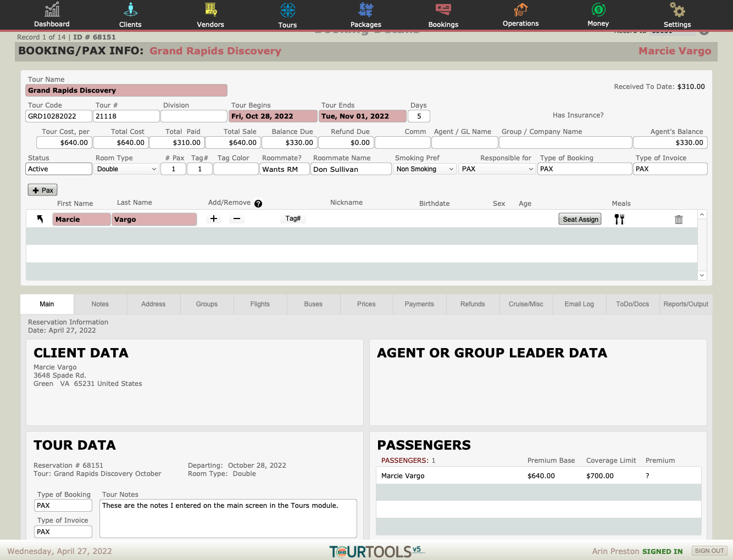This screenshot has width=733, height=560.
Task: Click the Type of Booking field at top
Action: click(x=585, y=169)
